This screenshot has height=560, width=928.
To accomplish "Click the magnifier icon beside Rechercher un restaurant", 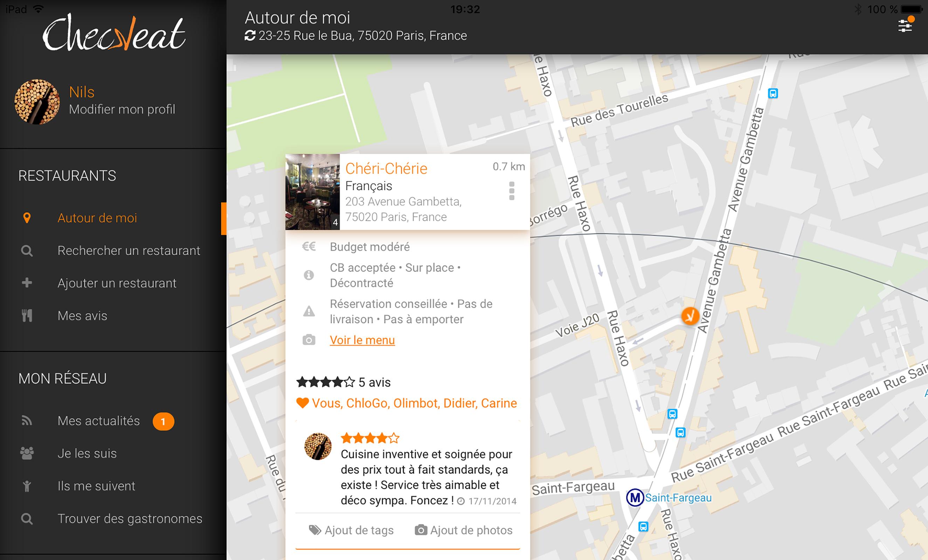I will coord(27,251).
